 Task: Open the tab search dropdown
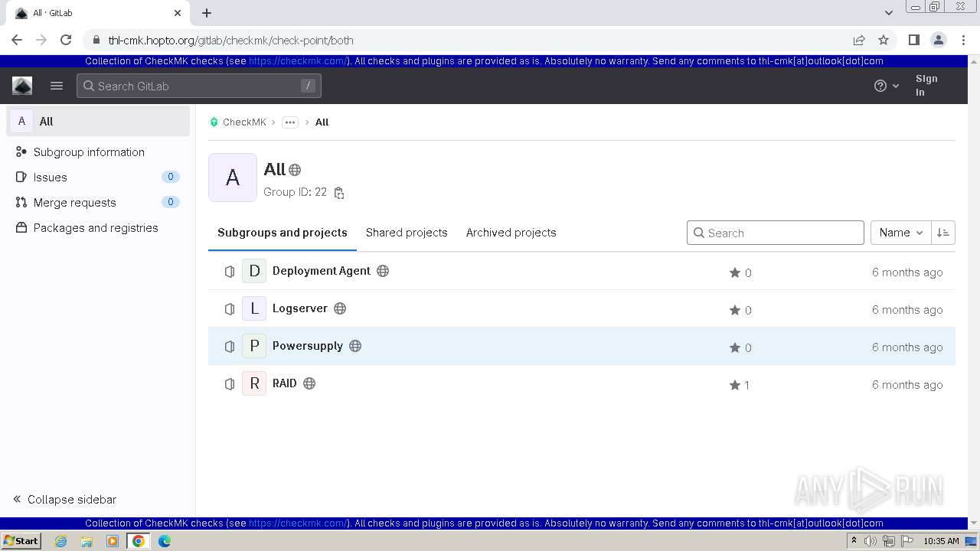pyautogui.click(x=888, y=13)
